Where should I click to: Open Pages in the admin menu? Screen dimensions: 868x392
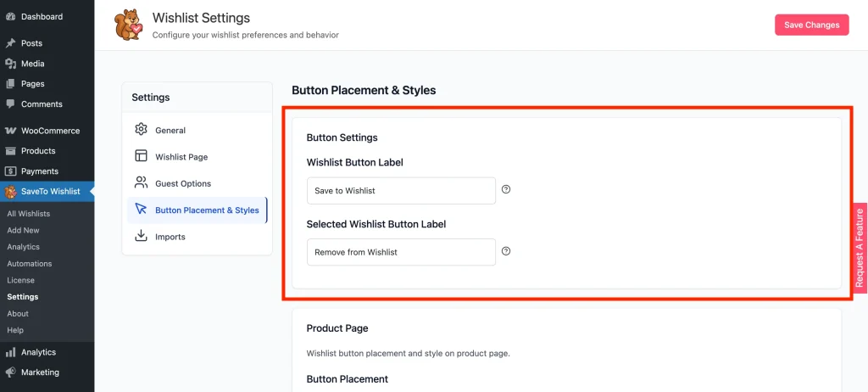47,84
